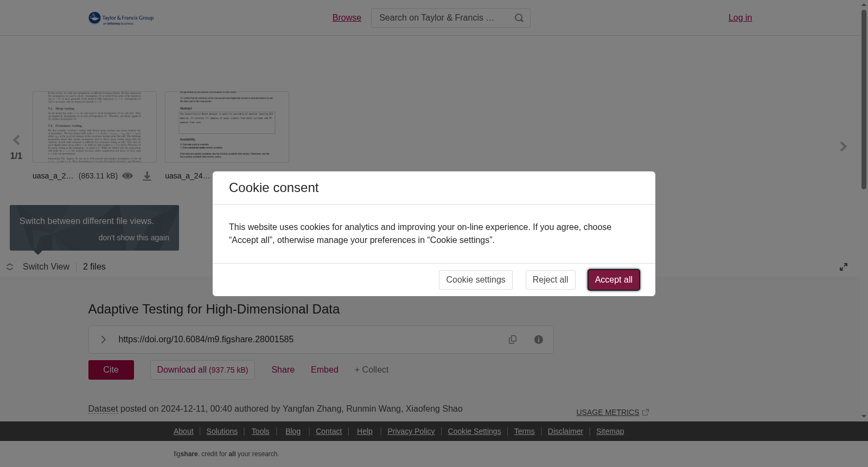Click the 2 files label
This screenshot has height=467, width=868.
pyautogui.click(x=94, y=267)
